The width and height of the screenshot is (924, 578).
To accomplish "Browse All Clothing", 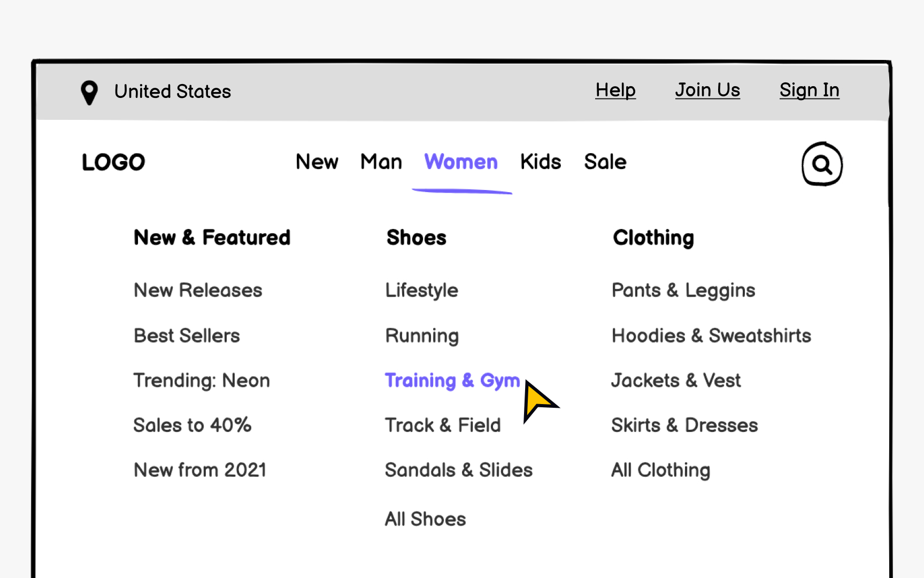I will click(x=661, y=470).
